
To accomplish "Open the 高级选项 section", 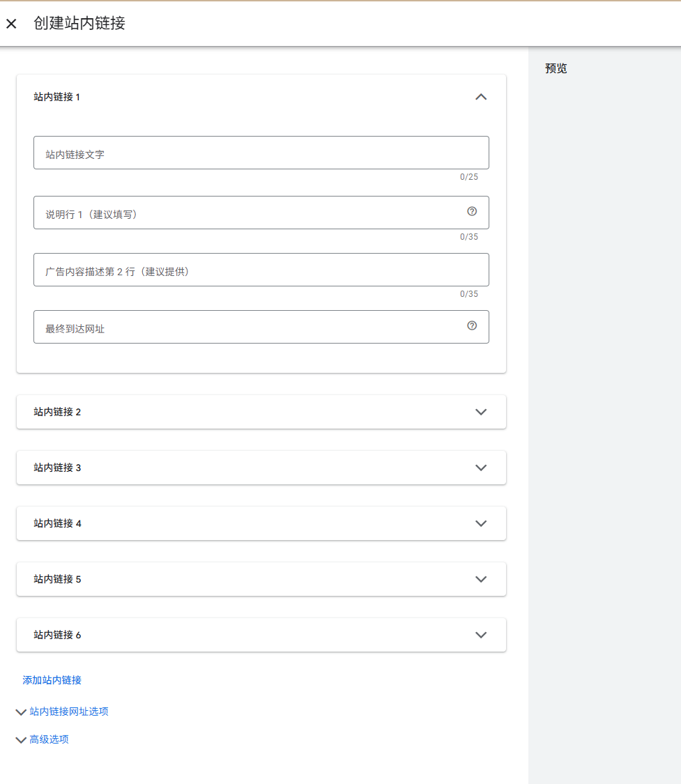I will click(x=49, y=739).
